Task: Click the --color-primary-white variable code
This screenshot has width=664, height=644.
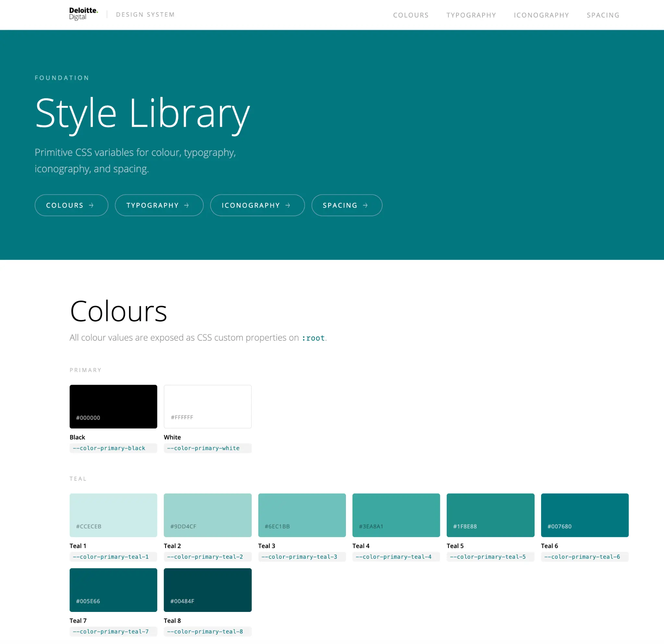Action: pyautogui.click(x=208, y=448)
